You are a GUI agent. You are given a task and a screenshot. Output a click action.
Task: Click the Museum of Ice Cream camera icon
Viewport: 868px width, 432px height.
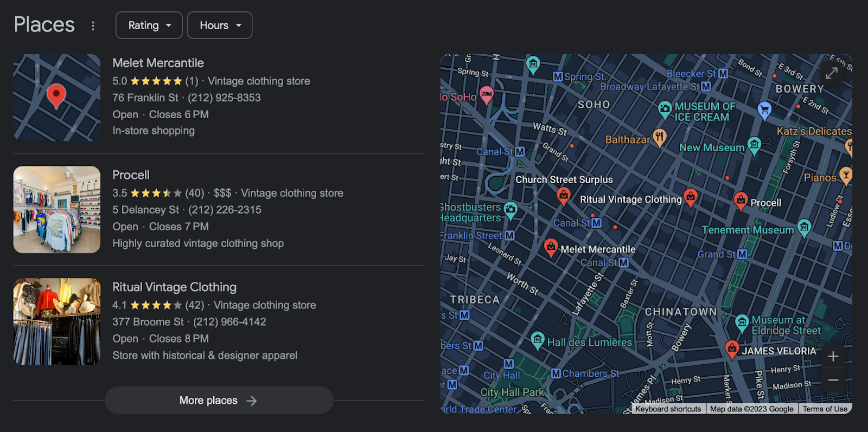point(665,110)
